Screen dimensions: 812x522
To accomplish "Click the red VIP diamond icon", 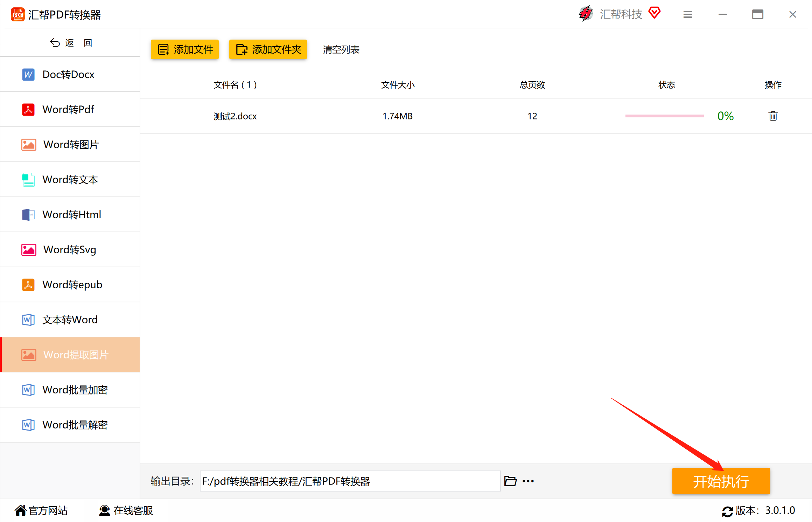I will tap(654, 13).
